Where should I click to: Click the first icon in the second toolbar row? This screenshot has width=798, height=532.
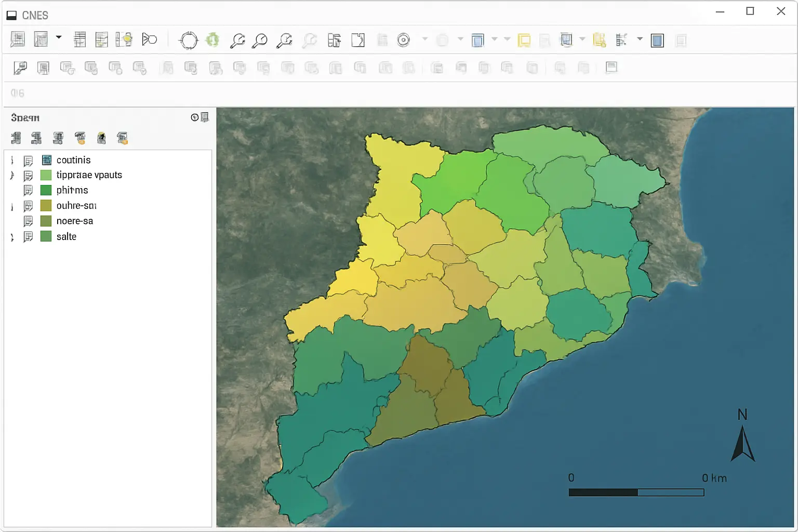tap(20, 68)
